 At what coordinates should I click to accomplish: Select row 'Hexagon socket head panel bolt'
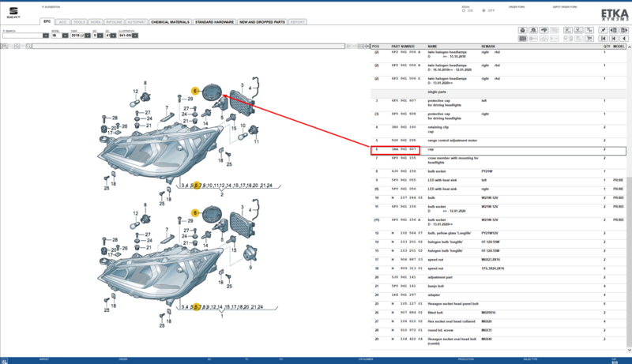(x=498, y=304)
